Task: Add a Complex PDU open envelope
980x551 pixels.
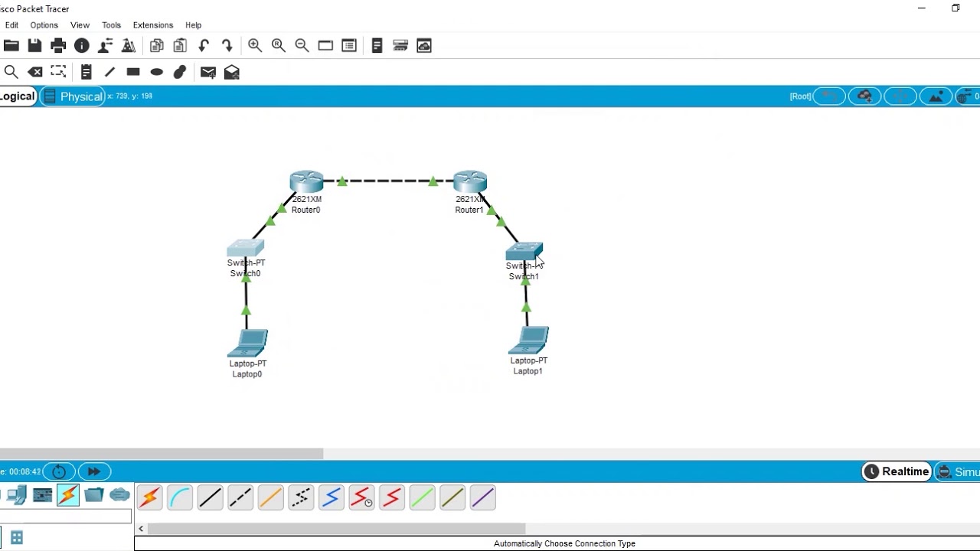Action: [x=232, y=72]
